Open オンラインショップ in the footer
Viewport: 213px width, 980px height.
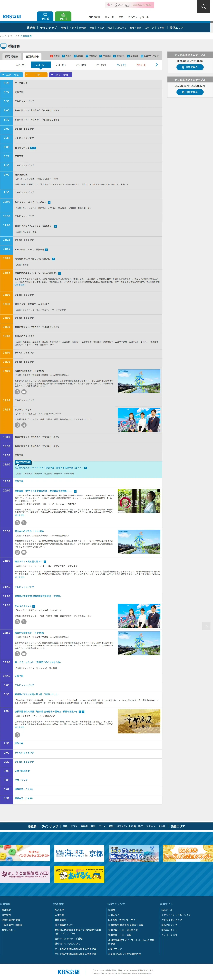pos(172,920)
